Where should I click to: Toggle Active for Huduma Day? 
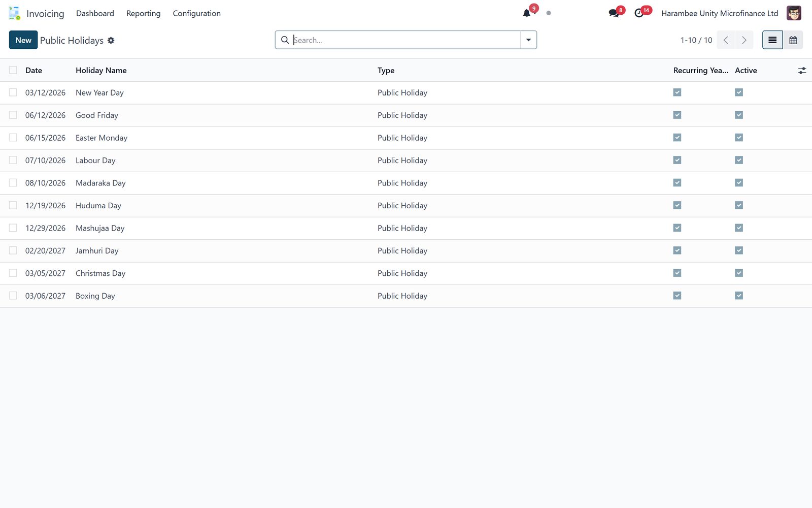click(x=739, y=205)
